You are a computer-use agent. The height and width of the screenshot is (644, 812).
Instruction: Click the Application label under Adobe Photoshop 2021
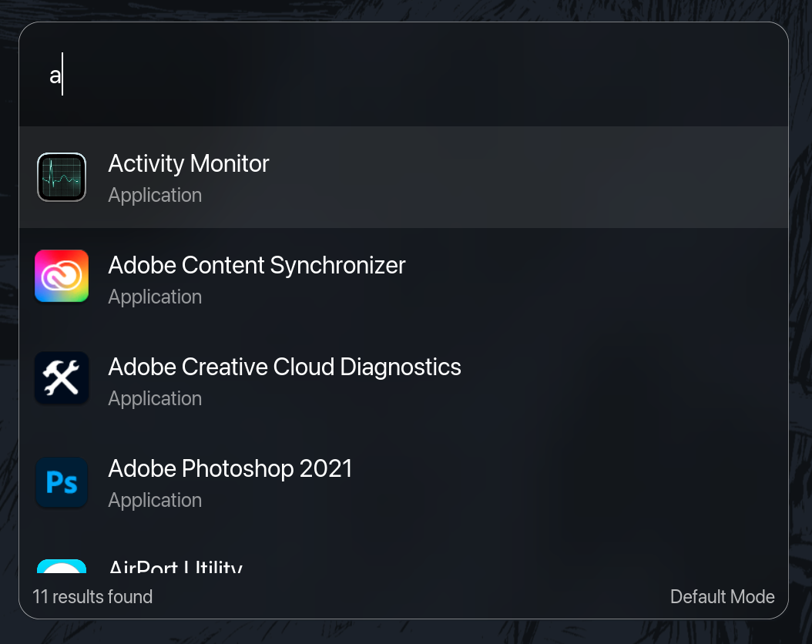(x=154, y=500)
